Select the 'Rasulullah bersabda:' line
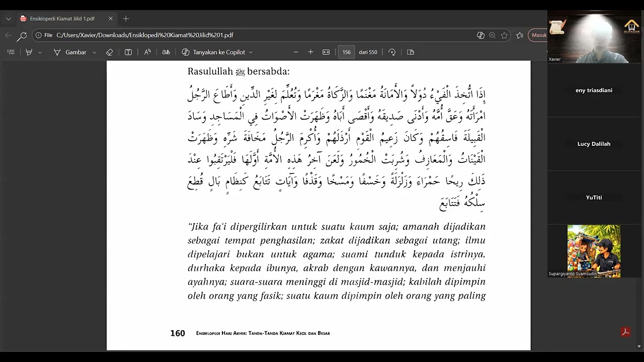 [x=238, y=71]
